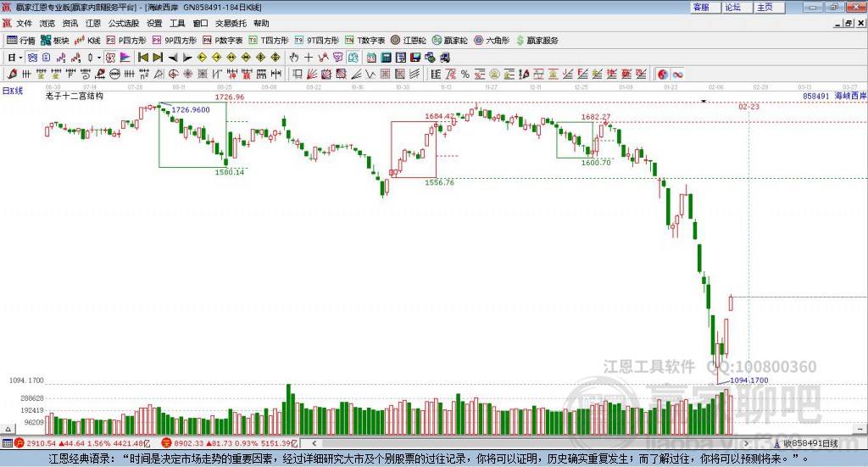Click the horizontal scrollbar left arrow
868x467 pixels.
314,443
